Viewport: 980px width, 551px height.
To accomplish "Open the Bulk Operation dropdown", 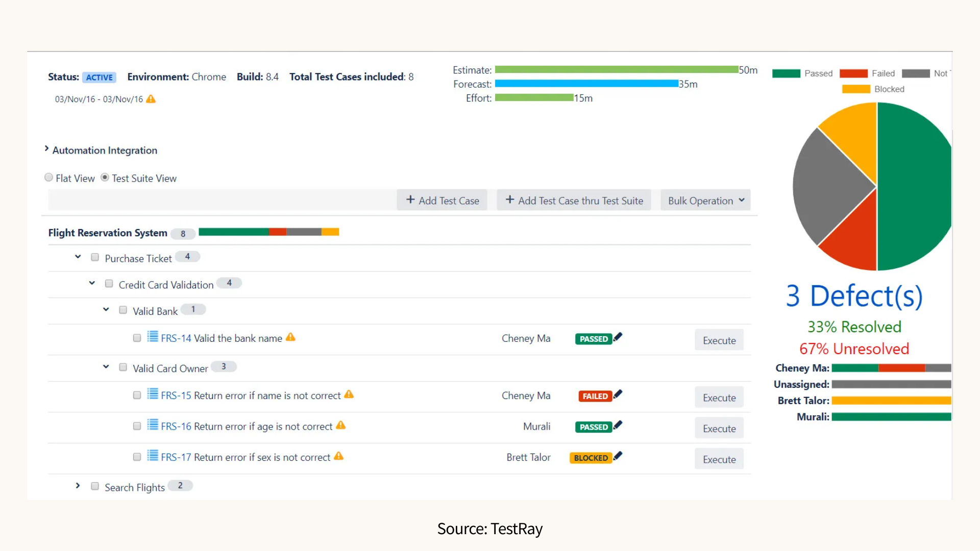I will [705, 201].
